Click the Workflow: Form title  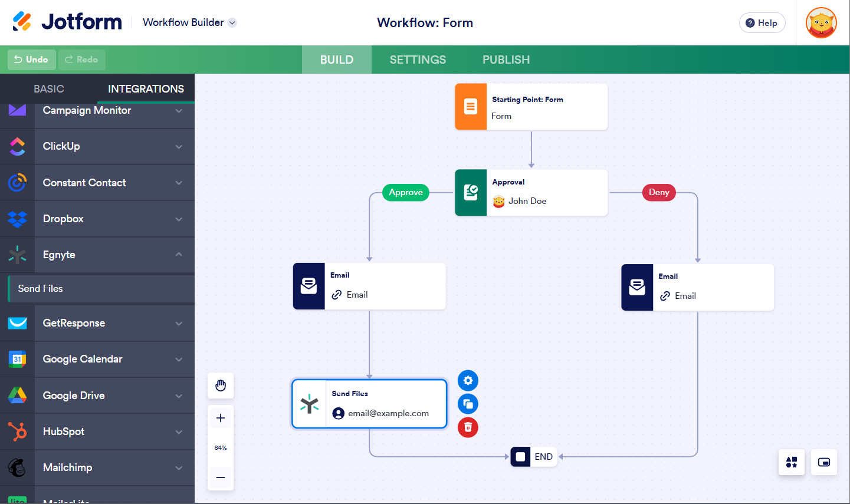pos(425,22)
